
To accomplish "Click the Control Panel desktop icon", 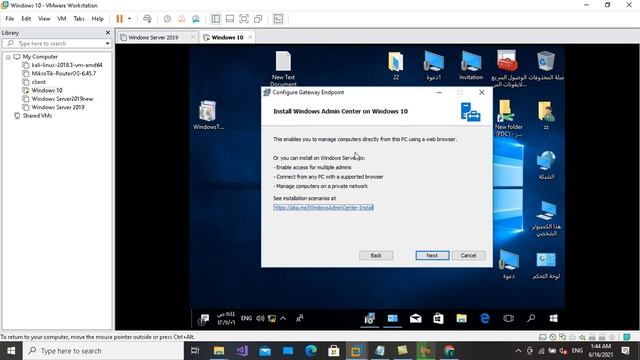I will point(546,266).
